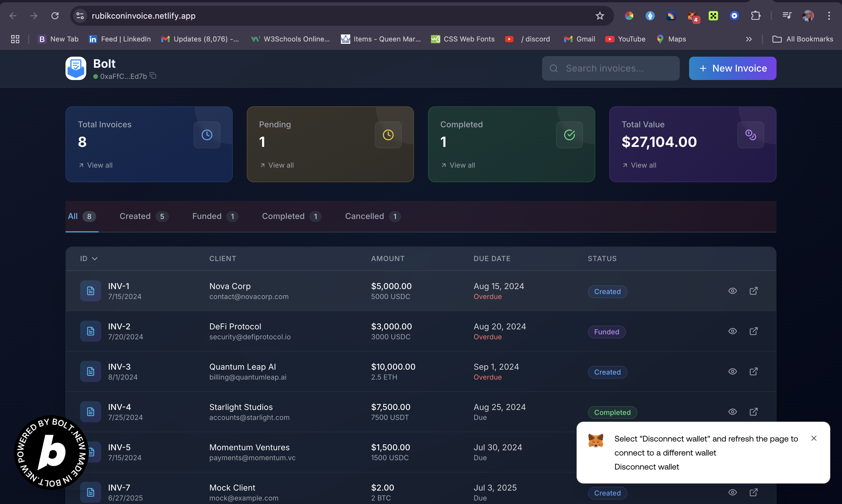This screenshot has width=842, height=504.
Task: Expand hidden bookmarks chevron
Action: coord(748,39)
